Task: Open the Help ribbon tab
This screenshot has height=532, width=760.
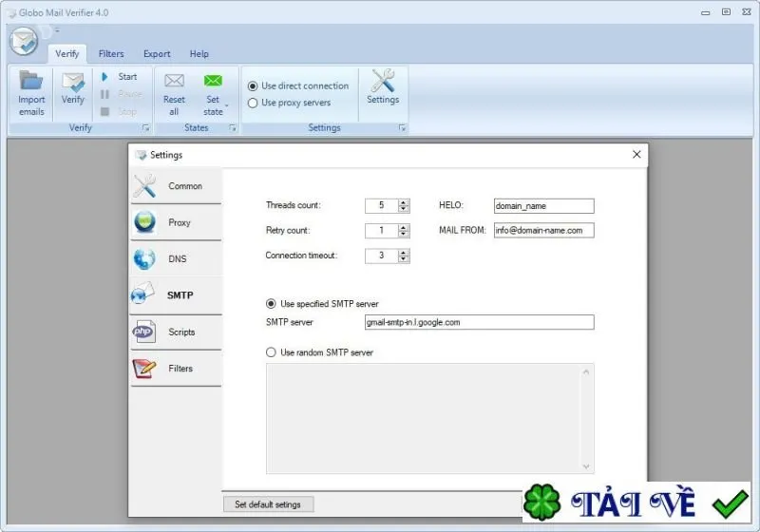Action: [199, 54]
